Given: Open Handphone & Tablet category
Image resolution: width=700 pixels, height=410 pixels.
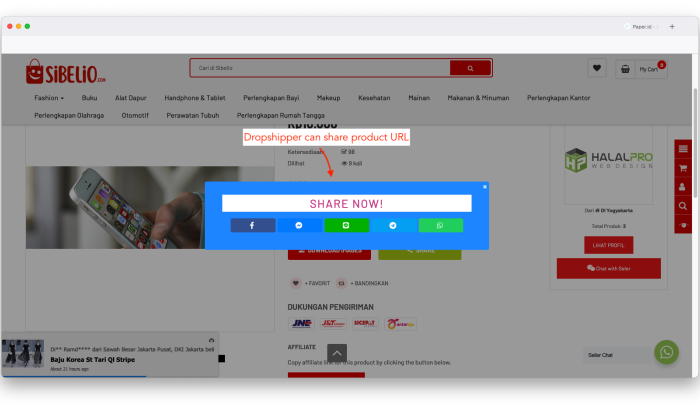Looking at the screenshot, I should 195,98.
